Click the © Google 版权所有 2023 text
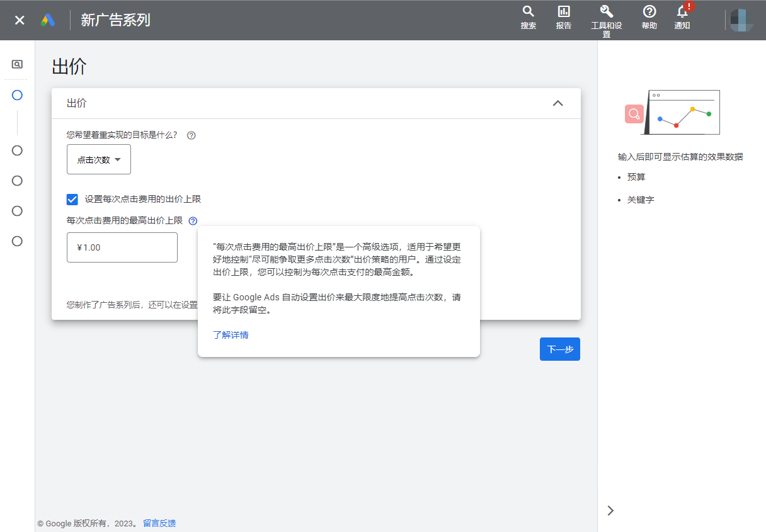The height and width of the screenshot is (532, 766). 87,523
